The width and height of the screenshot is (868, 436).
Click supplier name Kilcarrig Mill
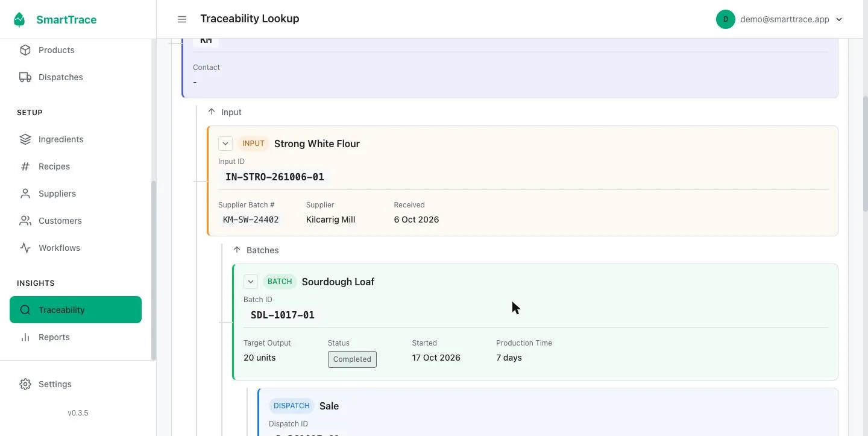pyautogui.click(x=330, y=220)
